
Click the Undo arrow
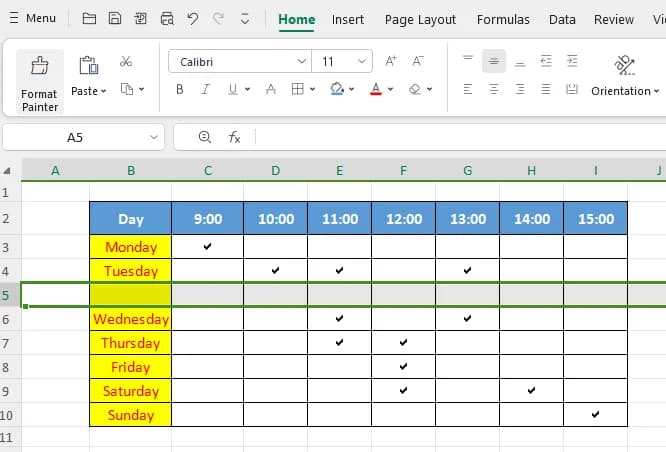click(x=192, y=19)
